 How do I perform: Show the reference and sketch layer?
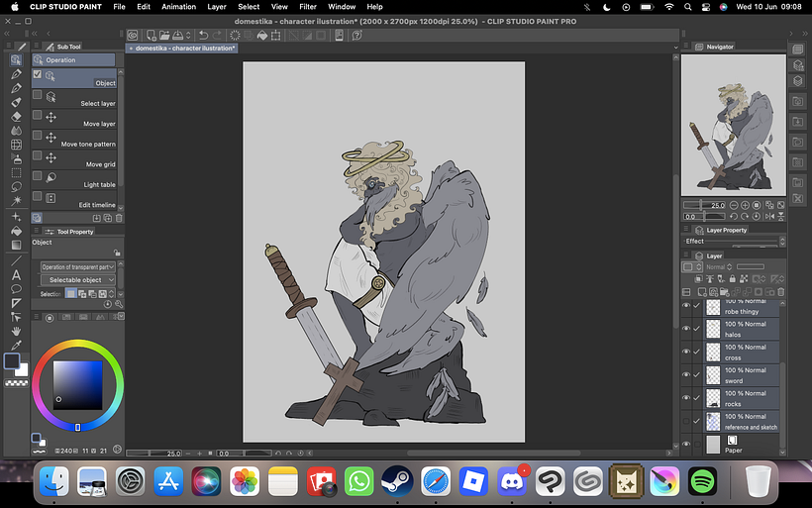click(685, 421)
